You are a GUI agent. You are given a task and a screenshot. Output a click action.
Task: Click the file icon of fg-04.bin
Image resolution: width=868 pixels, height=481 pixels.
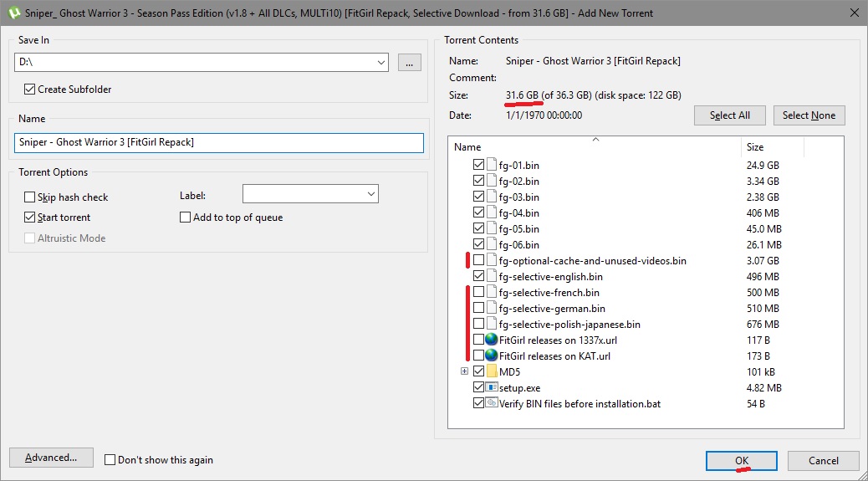(492, 212)
